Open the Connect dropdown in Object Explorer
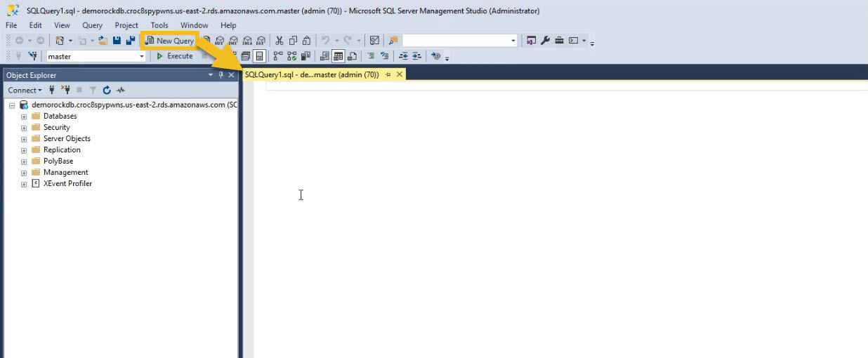Image resolution: width=868 pixels, height=358 pixels. (x=25, y=90)
